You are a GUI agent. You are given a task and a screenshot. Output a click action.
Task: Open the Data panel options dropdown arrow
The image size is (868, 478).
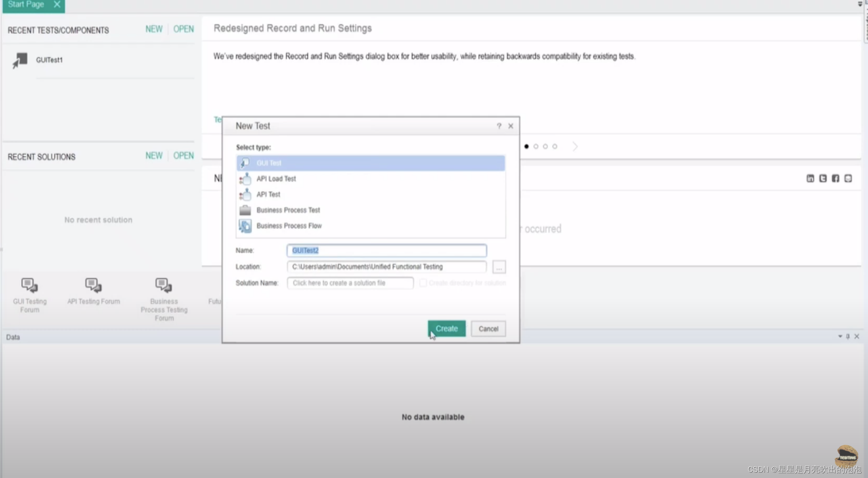tap(840, 336)
